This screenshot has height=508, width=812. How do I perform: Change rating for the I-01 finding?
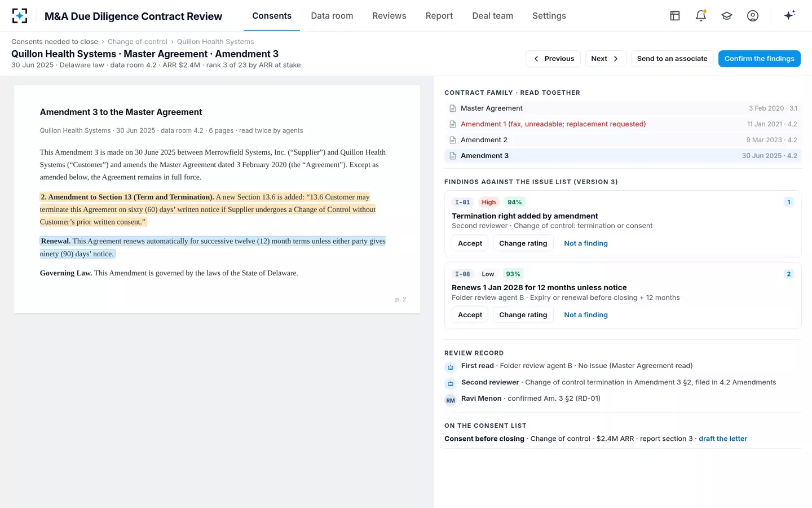523,243
